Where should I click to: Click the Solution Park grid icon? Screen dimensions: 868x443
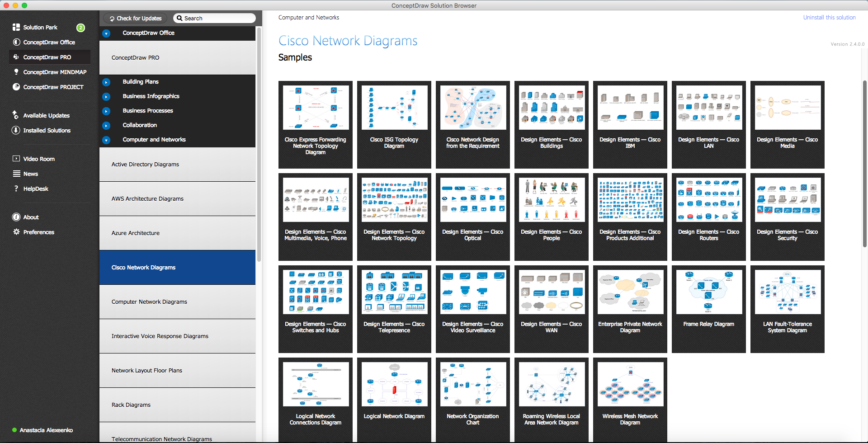(x=16, y=27)
